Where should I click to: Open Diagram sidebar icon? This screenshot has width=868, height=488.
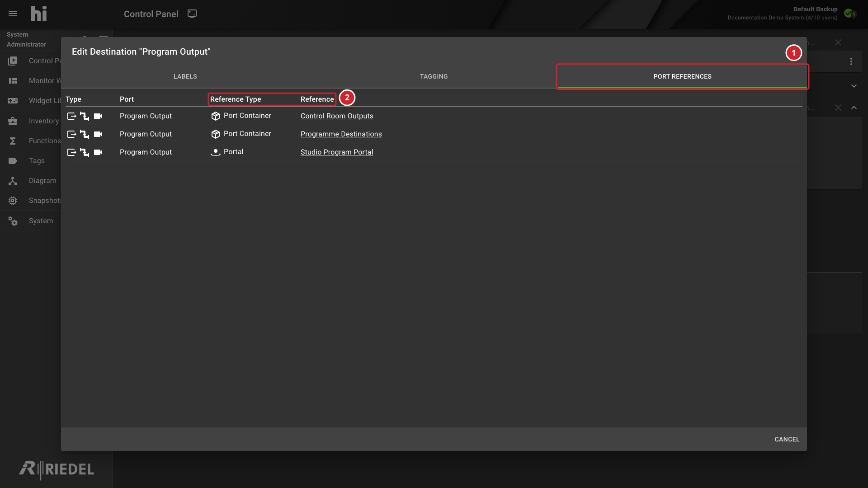[x=13, y=180]
